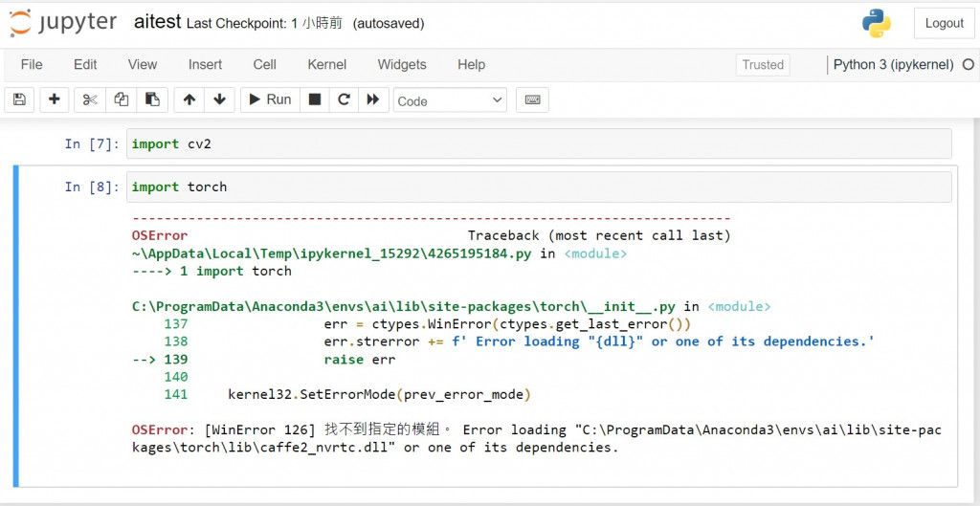Click the red OSError traceback header
The width and height of the screenshot is (980, 506).
pyautogui.click(x=160, y=236)
